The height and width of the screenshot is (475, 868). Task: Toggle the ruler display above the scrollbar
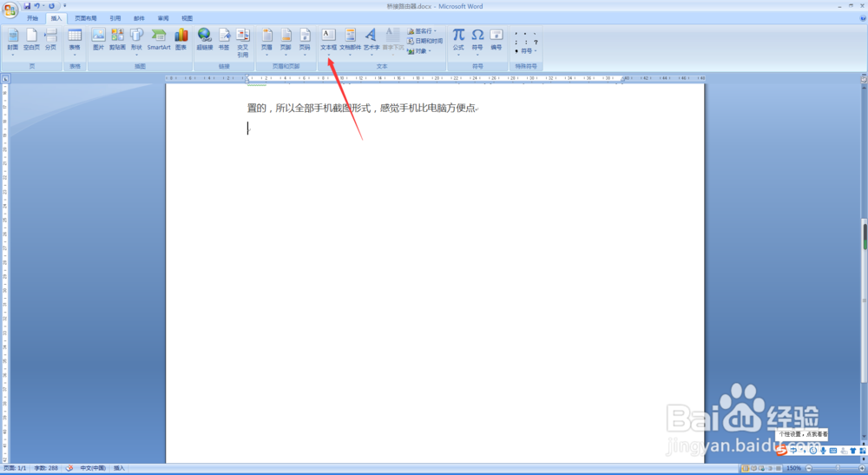pyautogui.click(x=864, y=79)
